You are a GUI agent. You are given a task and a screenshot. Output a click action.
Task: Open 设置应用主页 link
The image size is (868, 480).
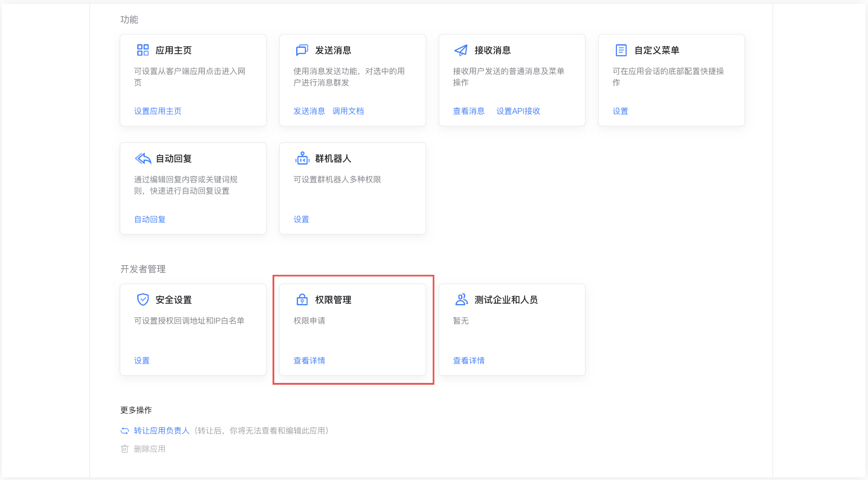(x=157, y=111)
